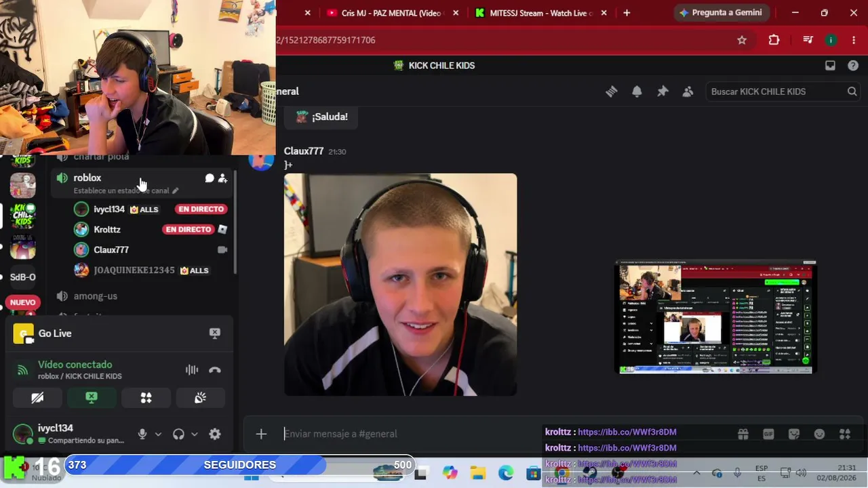The image size is (868, 488).
Task: Open the Chrome profile avatar
Action: click(x=831, y=40)
